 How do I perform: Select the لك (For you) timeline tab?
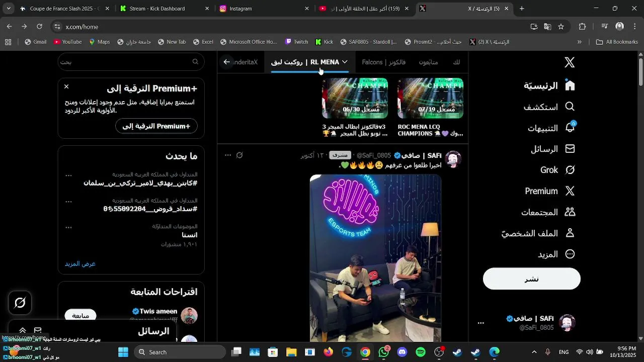click(x=456, y=62)
